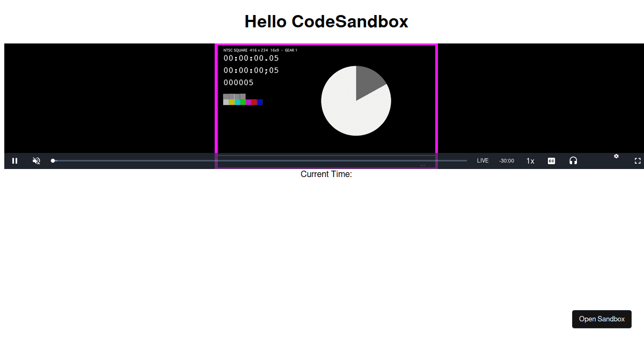Click the -30:00 remaining time display
The width and height of the screenshot is (644, 338).
(x=506, y=161)
